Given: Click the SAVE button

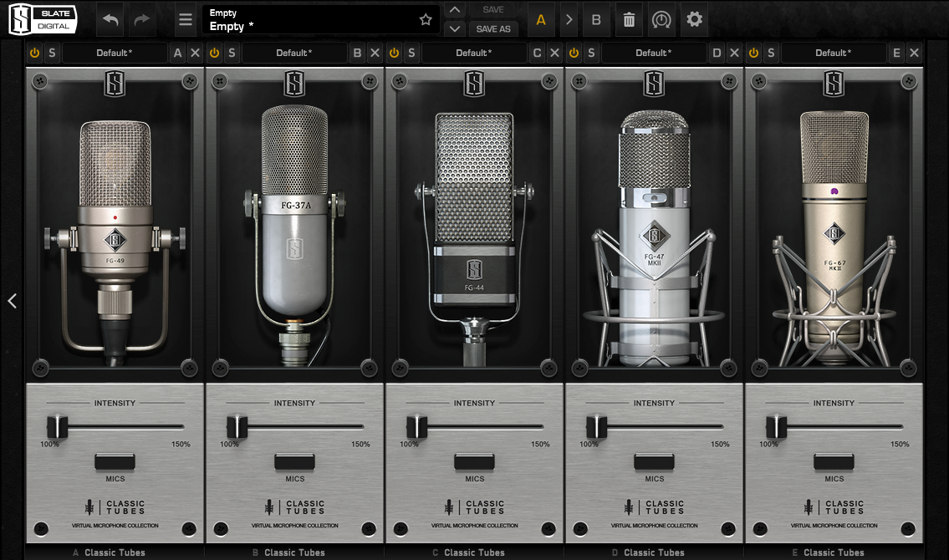Looking at the screenshot, I should coord(493,9).
